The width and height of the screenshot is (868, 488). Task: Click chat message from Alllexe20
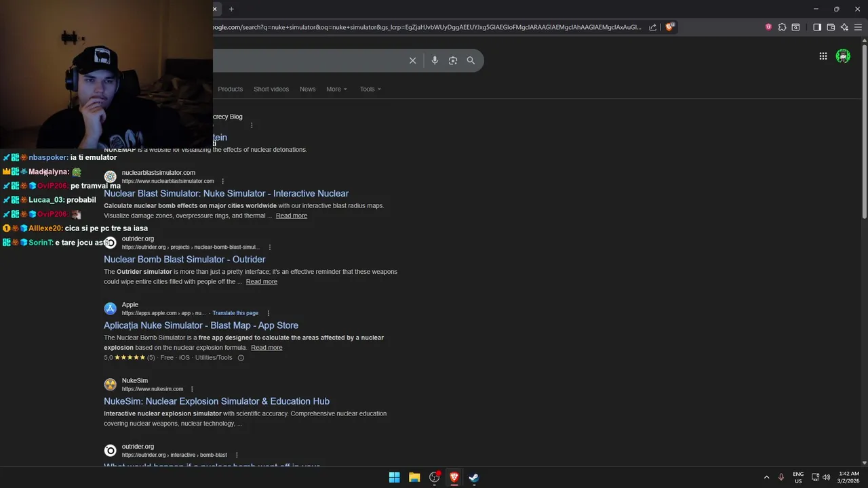coord(75,228)
